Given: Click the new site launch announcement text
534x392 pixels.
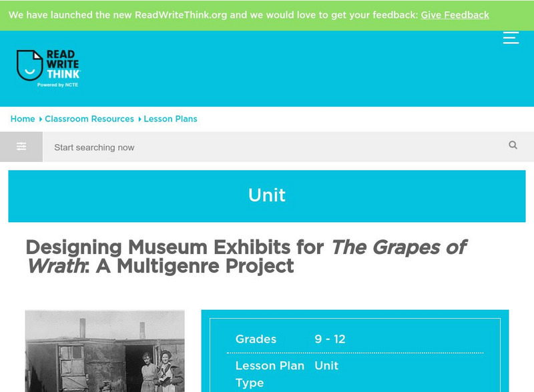Looking at the screenshot, I should pyautogui.click(x=212, y=15).
